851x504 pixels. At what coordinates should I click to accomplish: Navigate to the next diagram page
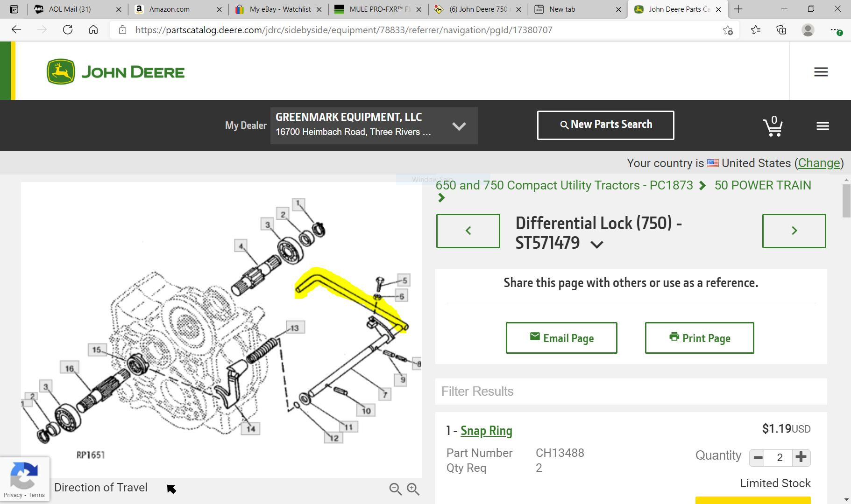point(794,231)
